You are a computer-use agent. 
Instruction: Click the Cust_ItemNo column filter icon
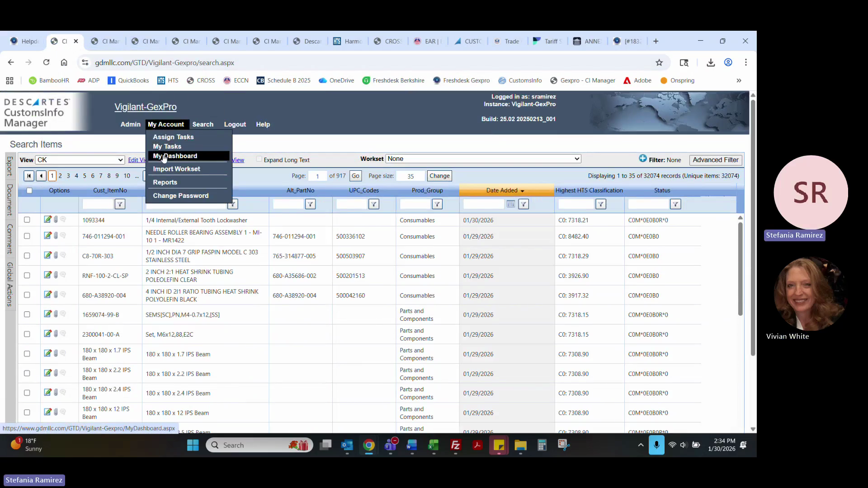120,204
